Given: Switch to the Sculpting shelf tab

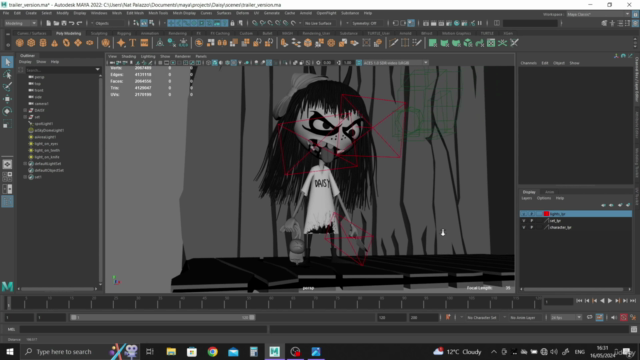Looking at the screenshot, I should point(99,33).
